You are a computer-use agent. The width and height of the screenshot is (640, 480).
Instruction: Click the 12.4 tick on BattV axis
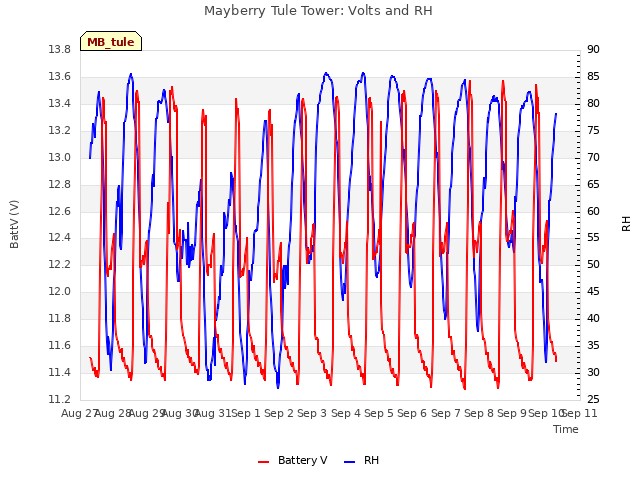click(x=60, y=237)
